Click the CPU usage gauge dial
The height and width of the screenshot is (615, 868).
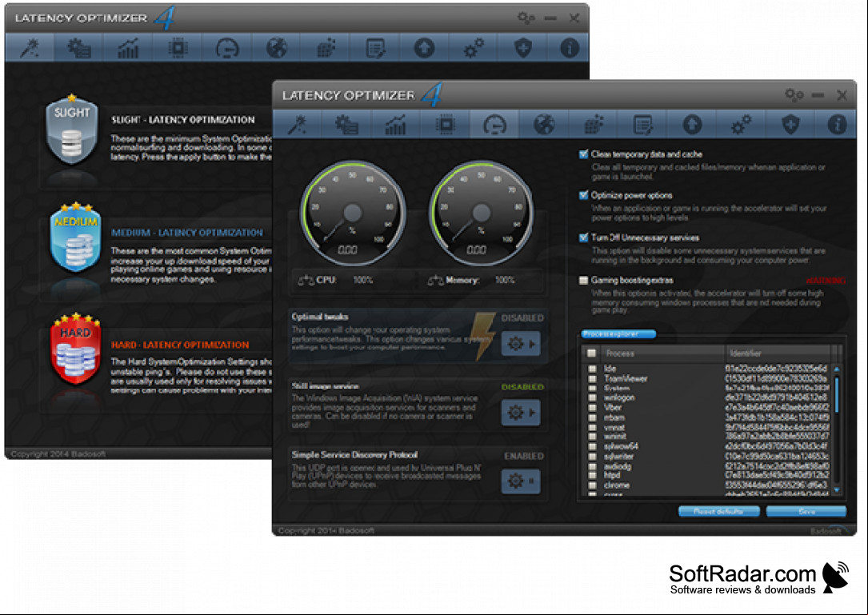tap(353, 213)
